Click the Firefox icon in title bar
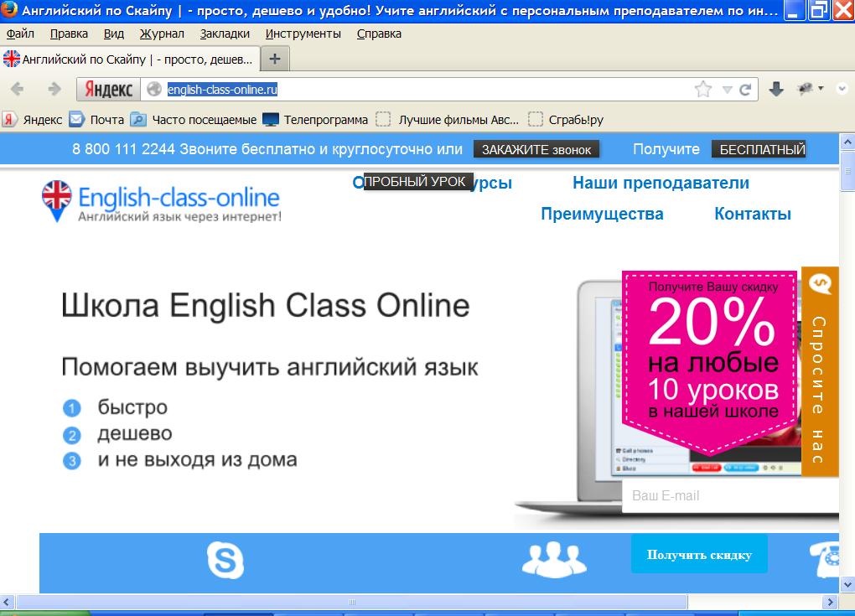This screenshot has width=855, height=616. coord(9,10)
